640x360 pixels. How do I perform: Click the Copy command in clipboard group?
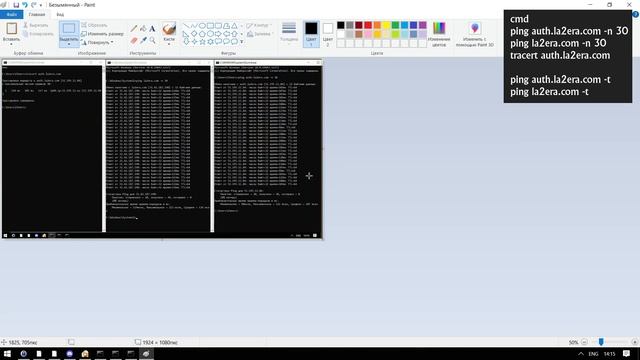coord(38,34)
